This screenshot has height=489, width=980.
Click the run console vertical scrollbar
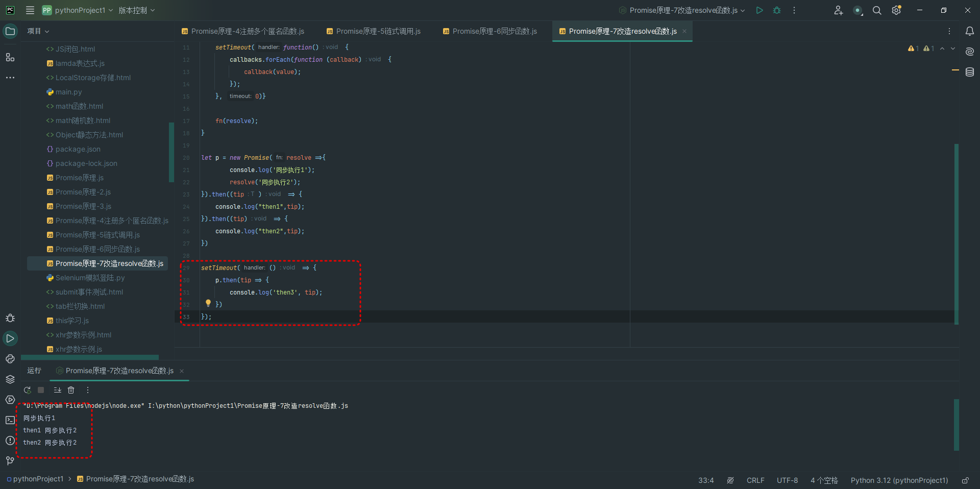tap(957, 425)
